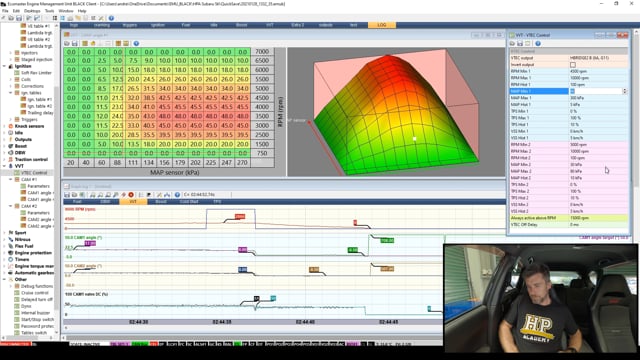This screenshot has height=360, width=640.
Task: Click the graph settings icon before log help
Action: tap(167, 195)
